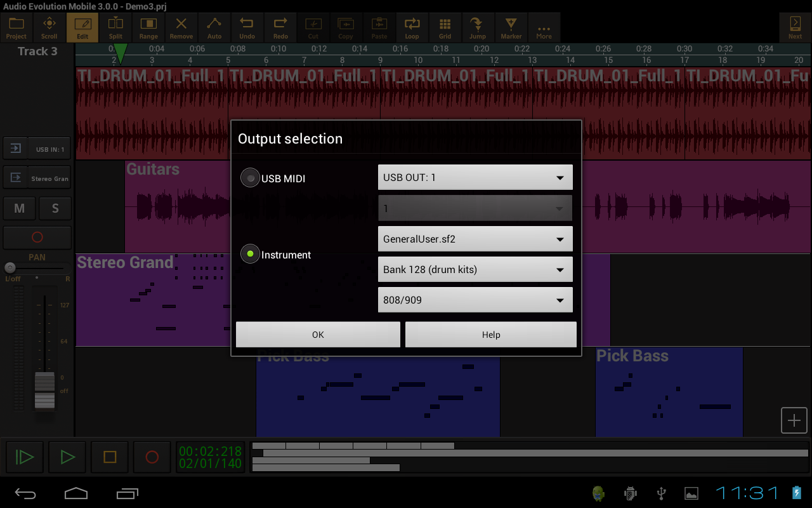Screen dimensions: 812x508
Task: Switch to Range selection mode
Action: pos(148,27)
